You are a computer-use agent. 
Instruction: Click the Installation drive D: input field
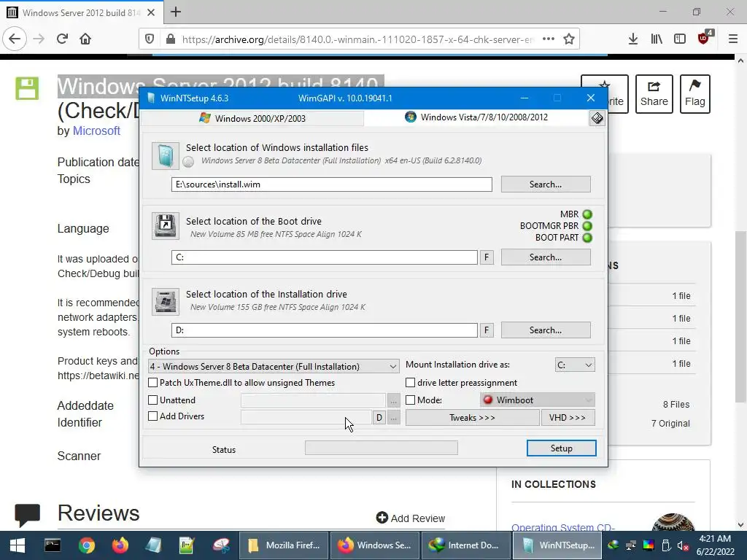[x=325, y=330]
